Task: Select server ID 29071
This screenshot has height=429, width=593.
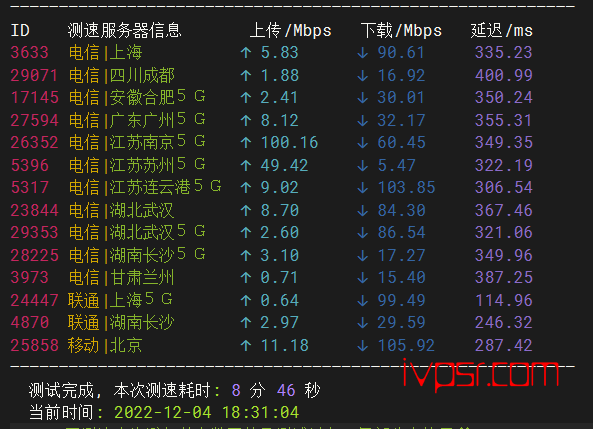Action: pyautogui.click(x=34, y=75)
